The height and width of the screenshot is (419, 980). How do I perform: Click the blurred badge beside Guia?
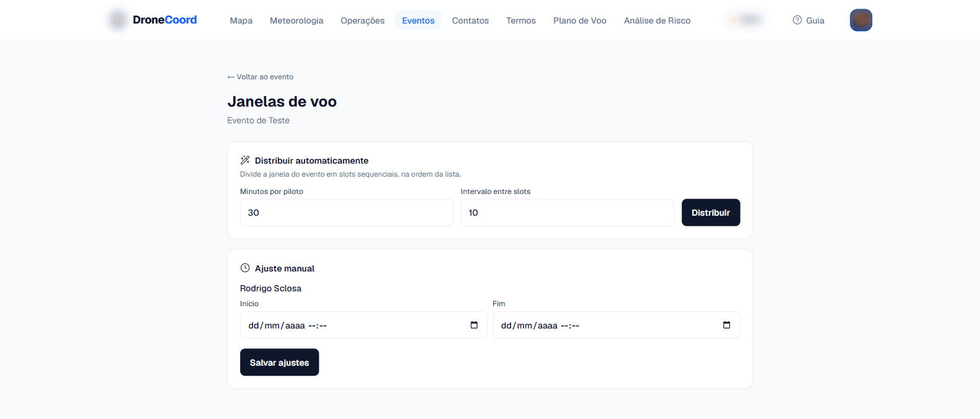click(x=745, y=20)
